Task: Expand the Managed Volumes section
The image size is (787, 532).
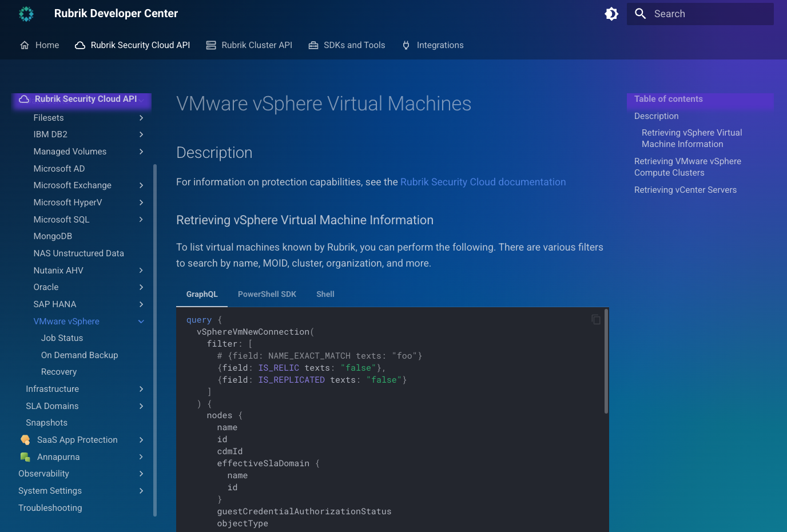Action: coord(141,152)
